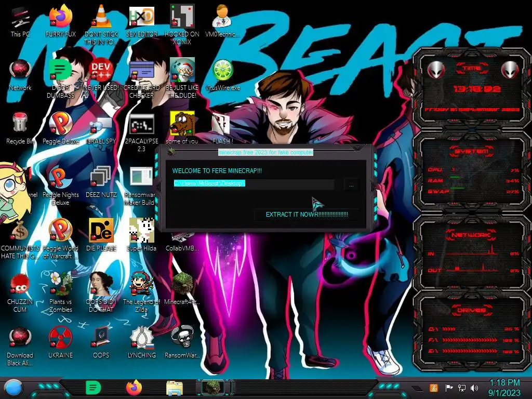Viewport: 532px width, 399px height.
Task: Click the WELCOME TO FERE MINECRAP text
Action: pos(217,171)
